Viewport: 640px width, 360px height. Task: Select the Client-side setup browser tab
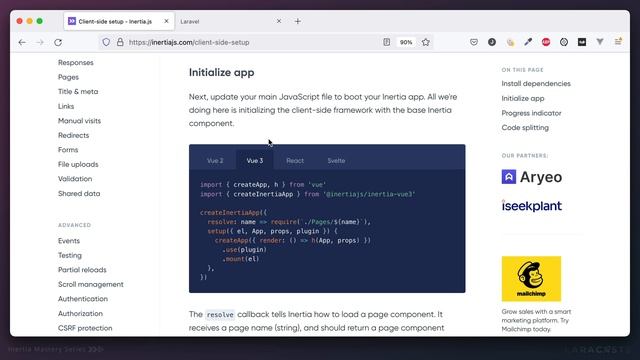point(119,21)
